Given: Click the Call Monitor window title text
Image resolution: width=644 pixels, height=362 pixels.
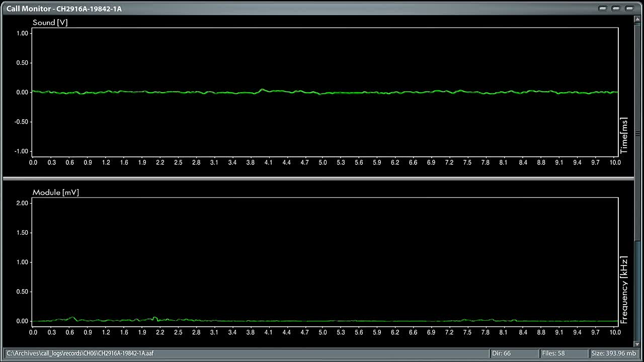Looking at the screenshot, I should [64, 9].
